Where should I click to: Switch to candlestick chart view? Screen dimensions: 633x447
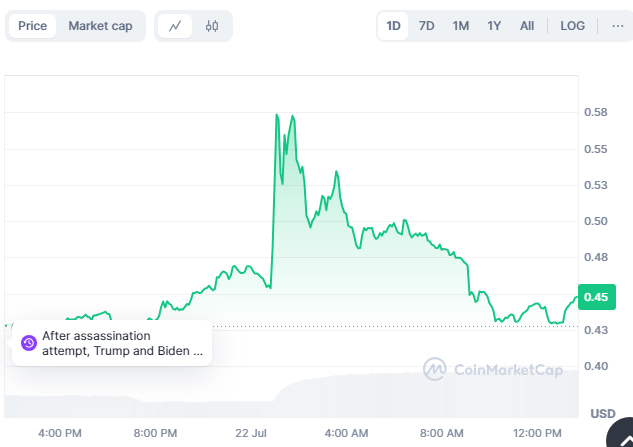pyautogui.click(x=211, y=26)
